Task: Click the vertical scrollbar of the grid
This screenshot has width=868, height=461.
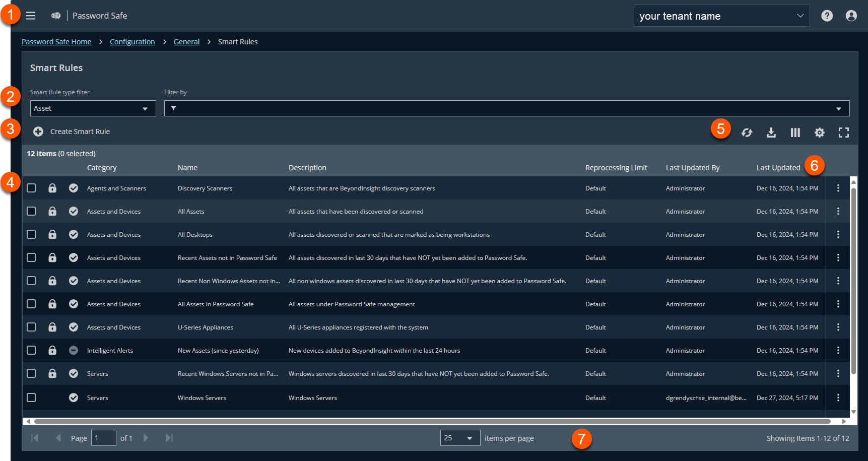Action: click(853, 281)
